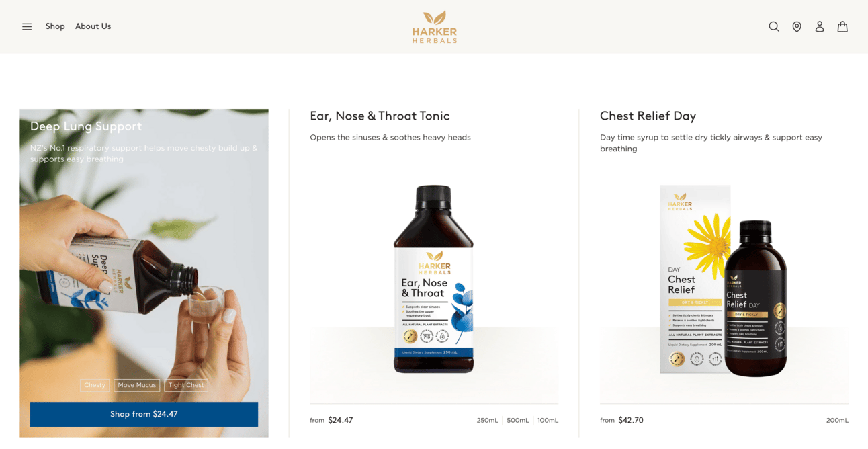Select the Chesty tag
The image size is (868, 449).
click(95, 385)
